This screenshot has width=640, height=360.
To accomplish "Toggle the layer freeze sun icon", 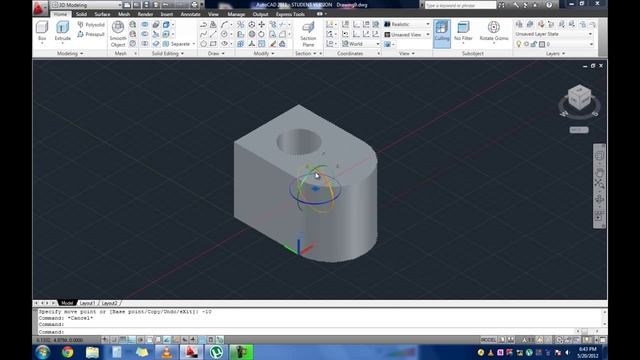I will [x=527, y=44].
